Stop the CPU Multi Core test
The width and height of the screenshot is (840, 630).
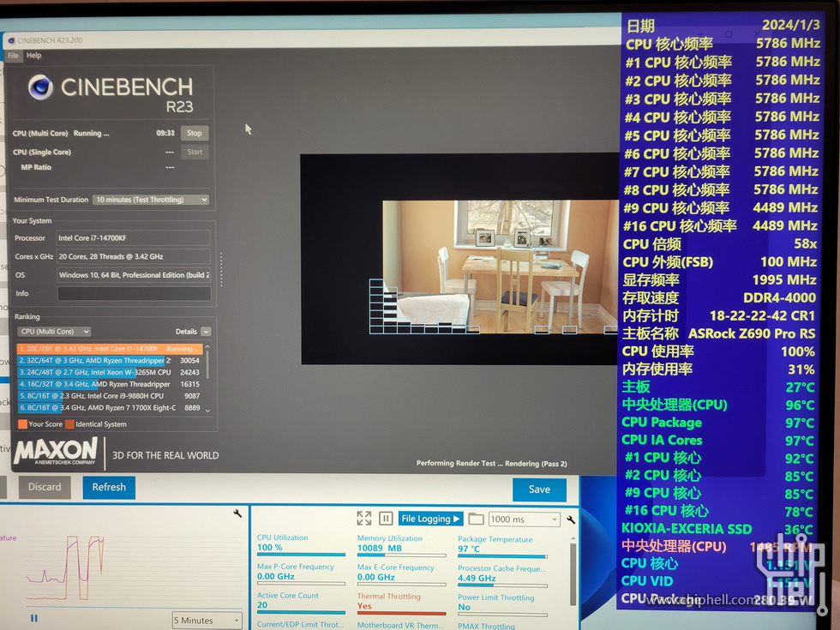[195, 133]
